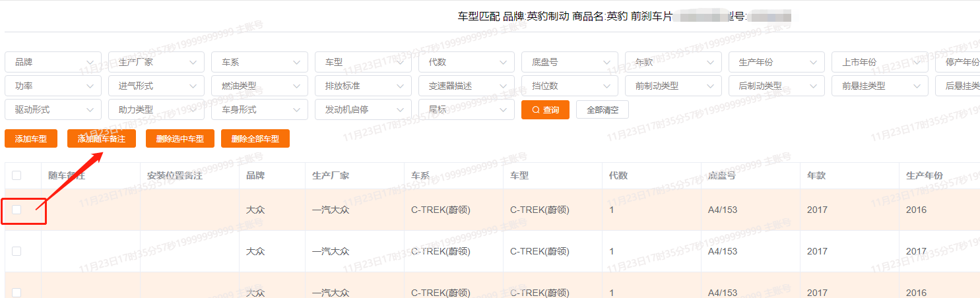Click 大众 in the first table row
Image resolution: width=980 pixels, height=298 pixels.
pyautogui.click(x=255, y=210)
